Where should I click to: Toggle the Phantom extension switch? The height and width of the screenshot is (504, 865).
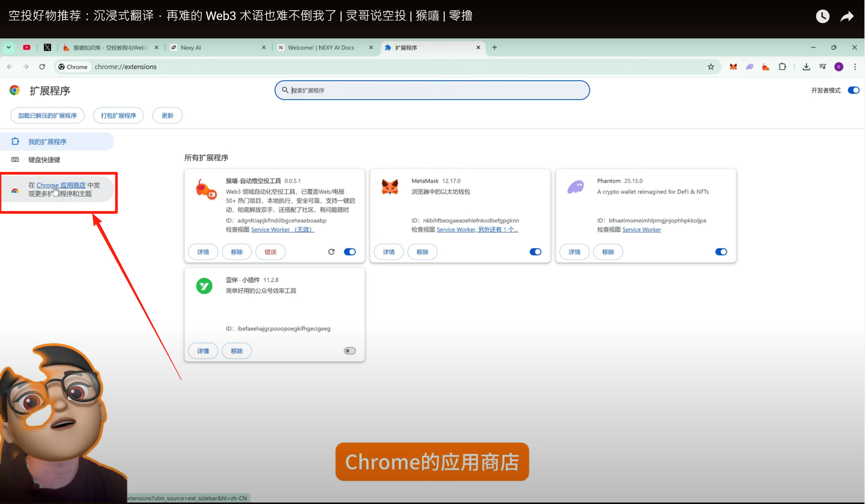(x=721, y=252)
